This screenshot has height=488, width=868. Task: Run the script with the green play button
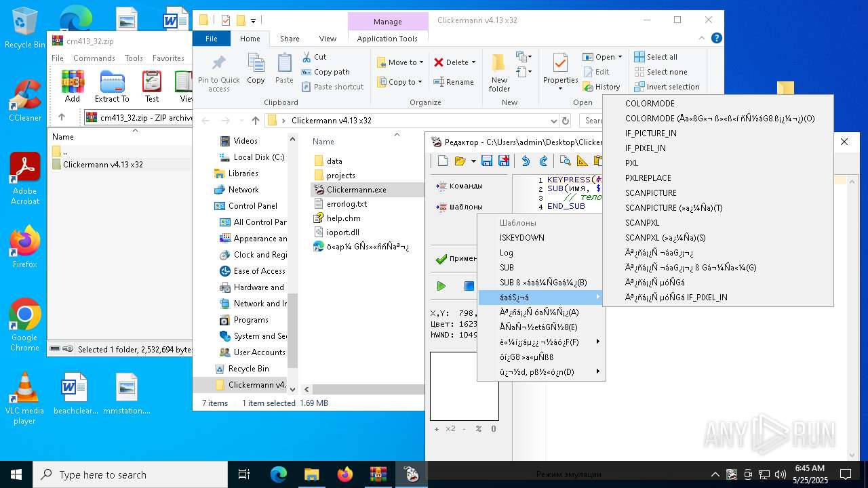coord(441,286)
